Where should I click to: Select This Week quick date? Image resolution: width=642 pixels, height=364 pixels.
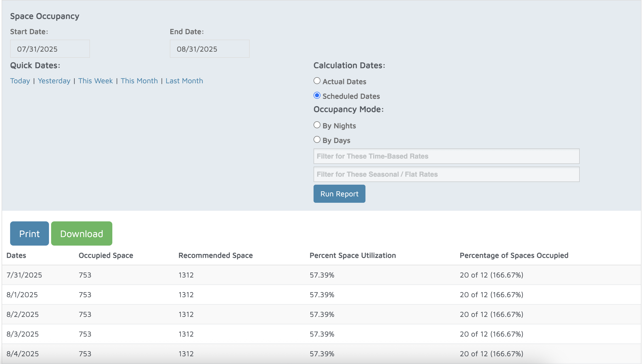click(96, 81)
